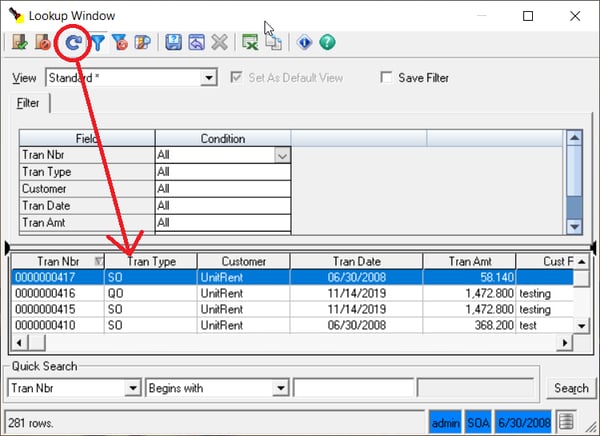Open the View dropdown showing Standard
This screenshot has height=436, width=600.
(x=208, y=78)
